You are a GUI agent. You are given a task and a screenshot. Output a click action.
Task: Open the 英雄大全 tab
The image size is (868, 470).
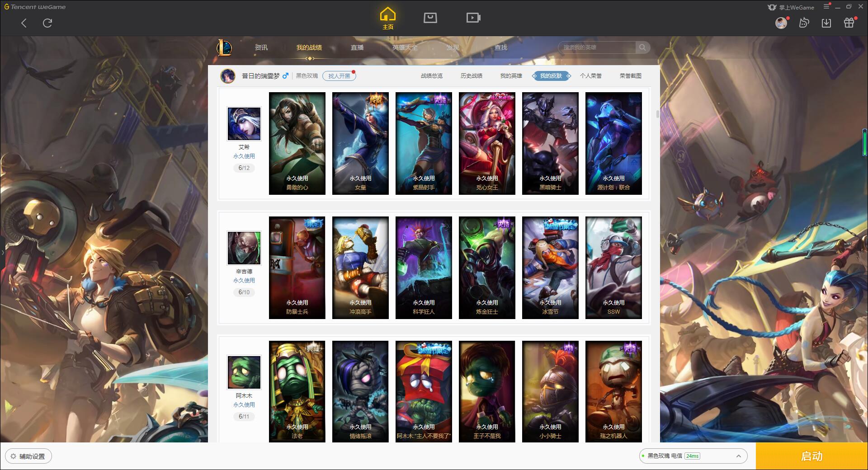tap(405, 47)
